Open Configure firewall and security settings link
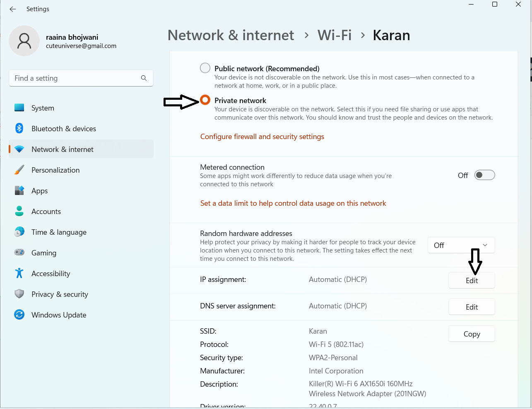532x409 pixels. coord(262,137)
